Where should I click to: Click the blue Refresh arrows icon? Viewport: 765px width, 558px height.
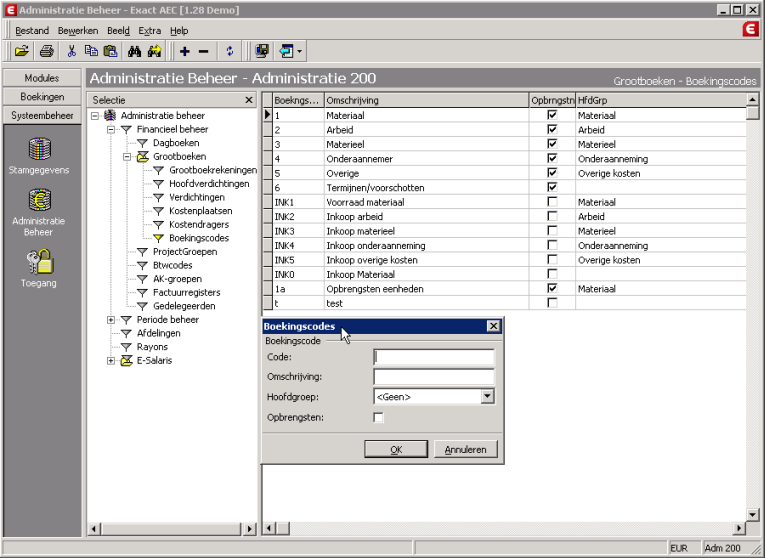229,51
